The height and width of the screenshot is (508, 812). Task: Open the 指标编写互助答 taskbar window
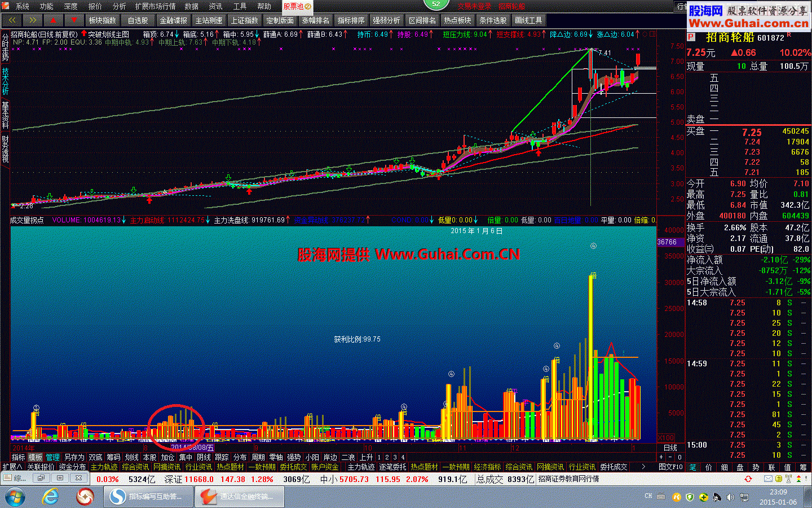[147, 497]
